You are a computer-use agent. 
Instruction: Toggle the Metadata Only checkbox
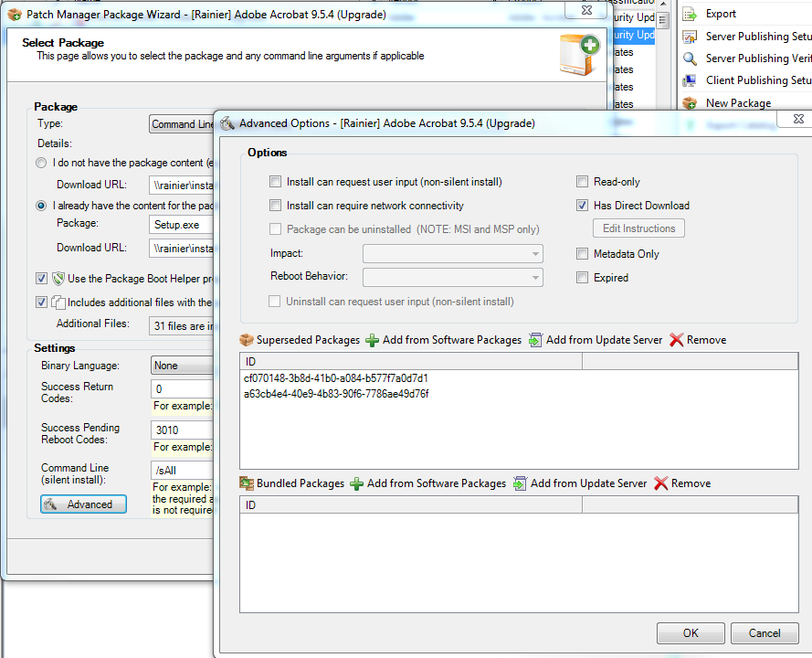[582, 254]
